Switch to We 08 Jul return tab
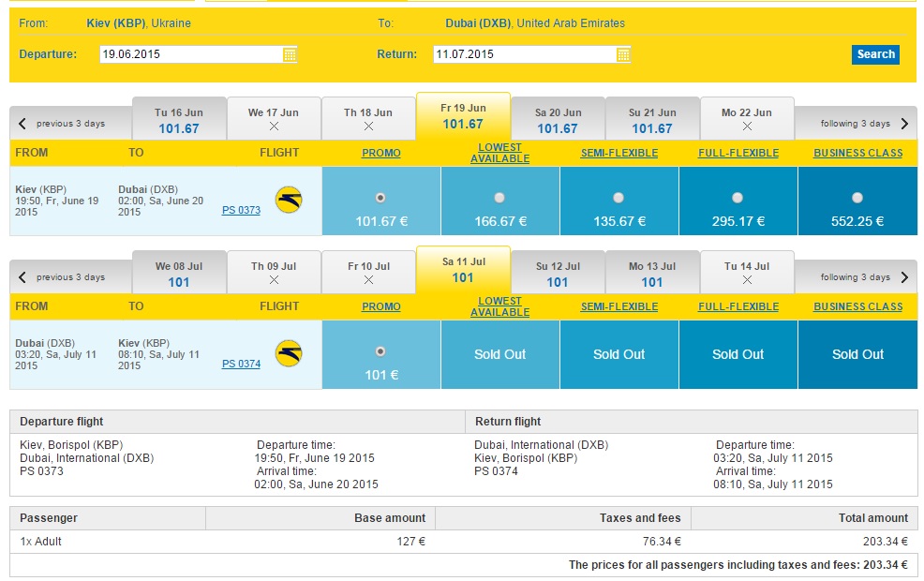 179,274
